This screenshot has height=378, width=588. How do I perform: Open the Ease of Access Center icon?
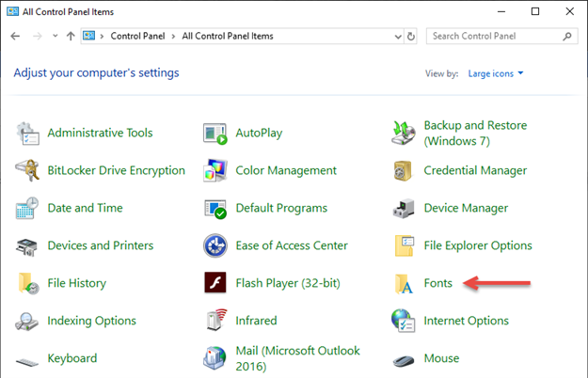point(215,245)
